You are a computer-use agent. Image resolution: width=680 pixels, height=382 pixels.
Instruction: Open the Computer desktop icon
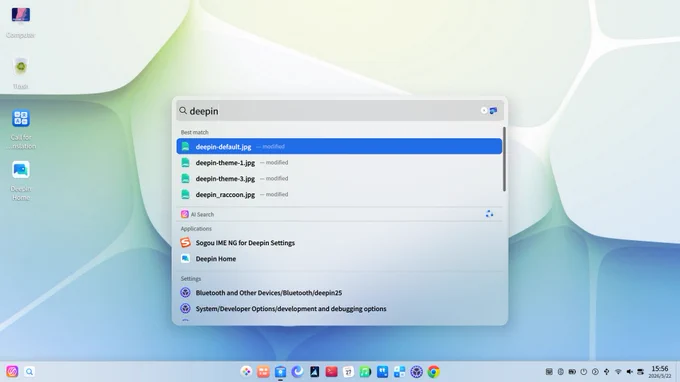[x=20, y=23]
